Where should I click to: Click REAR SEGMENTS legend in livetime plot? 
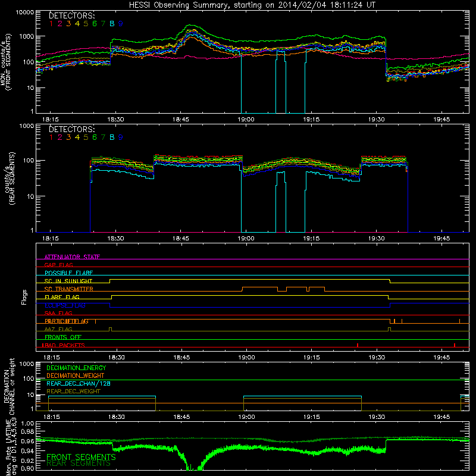79,464
